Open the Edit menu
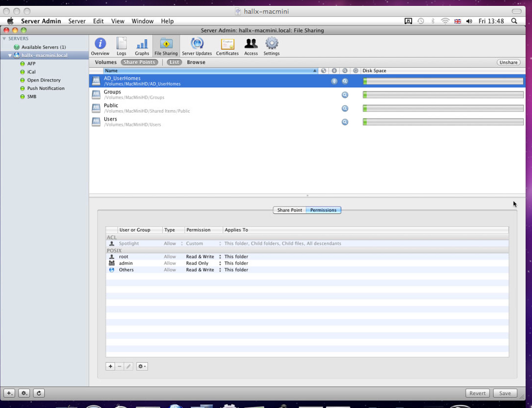This screenshot has height=408, width=532. pos(98,21)
